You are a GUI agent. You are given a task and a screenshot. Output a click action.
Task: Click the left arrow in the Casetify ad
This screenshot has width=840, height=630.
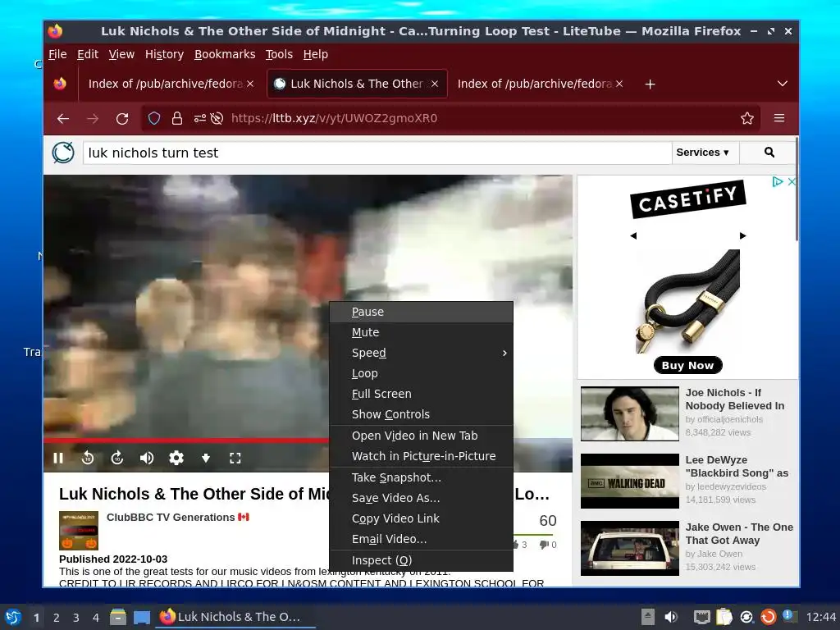point(634,235)
